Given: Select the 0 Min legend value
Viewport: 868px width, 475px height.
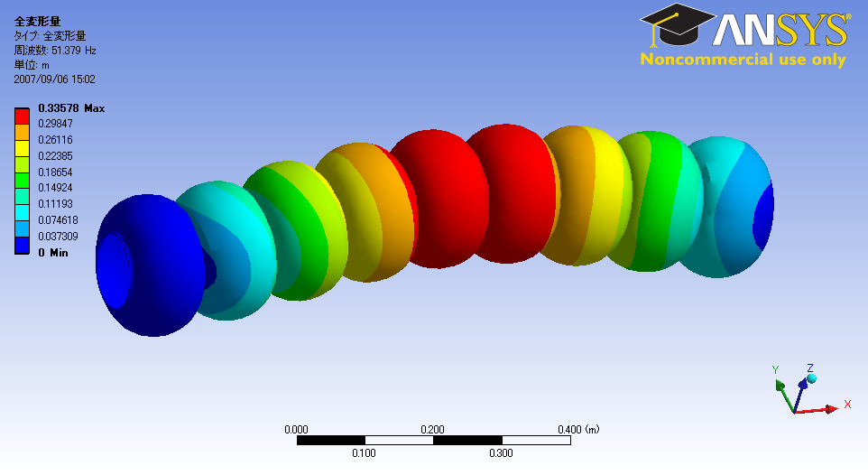Looking at the screenshot, I should 53,253.
